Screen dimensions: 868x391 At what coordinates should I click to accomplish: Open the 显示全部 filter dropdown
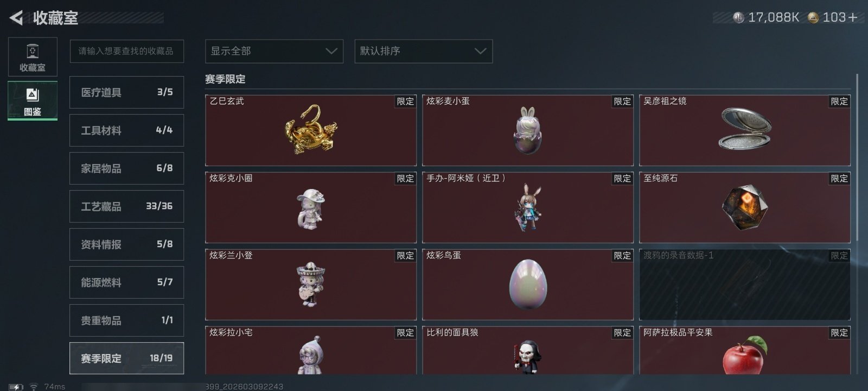pyautogui.click(x=275, y=51)
